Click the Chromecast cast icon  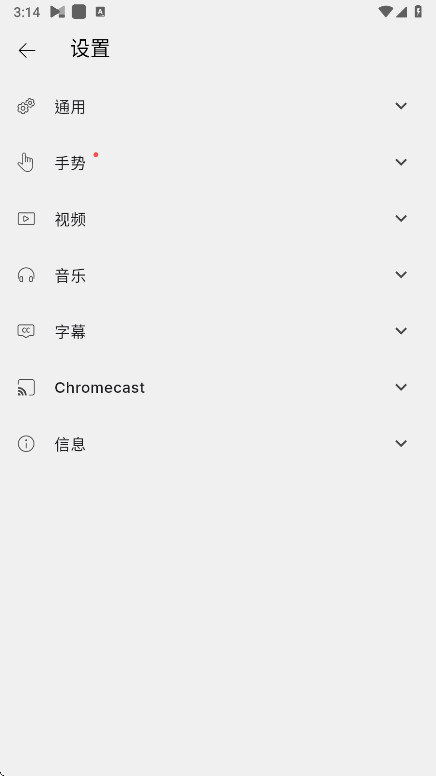click(26, 387)
